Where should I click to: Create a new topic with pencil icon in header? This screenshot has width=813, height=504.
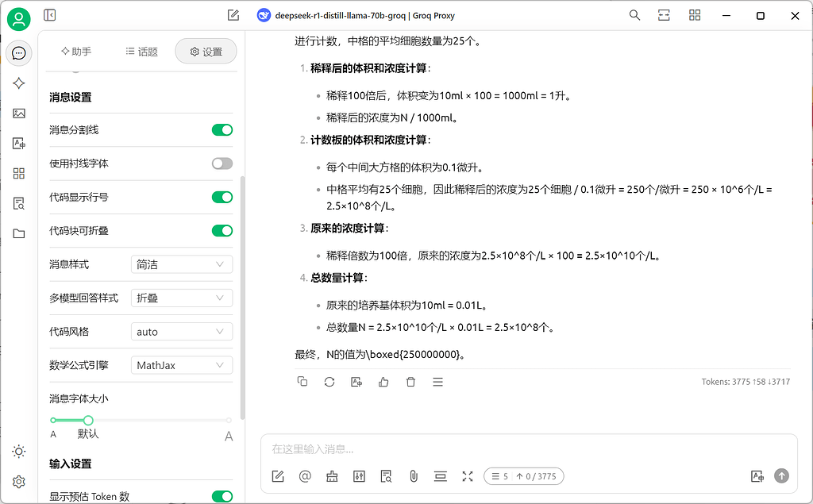point(233,15)
